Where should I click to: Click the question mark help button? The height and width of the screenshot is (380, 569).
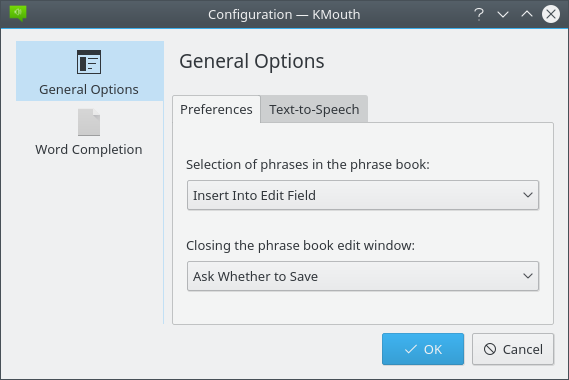click(x=479, y=15)
